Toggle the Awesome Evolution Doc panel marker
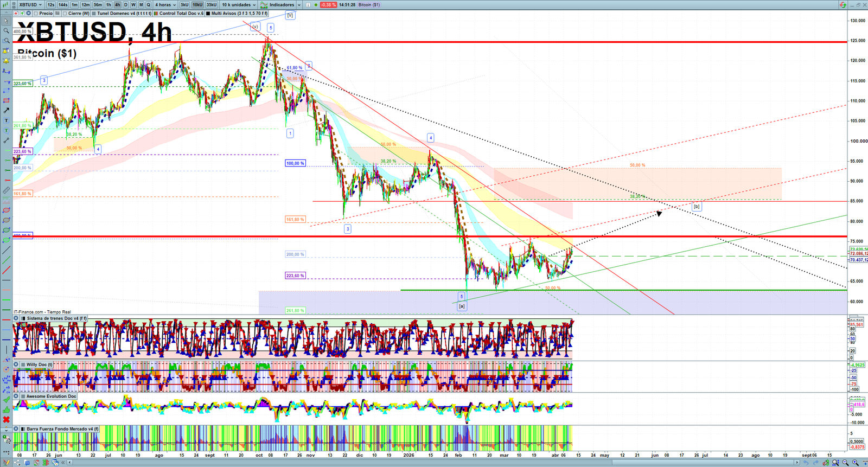 (x=23, y=396)
